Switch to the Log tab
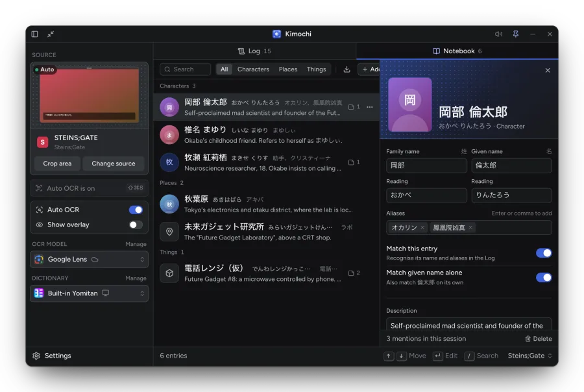Viewport: 584px width, 392px height. (255, 51)
